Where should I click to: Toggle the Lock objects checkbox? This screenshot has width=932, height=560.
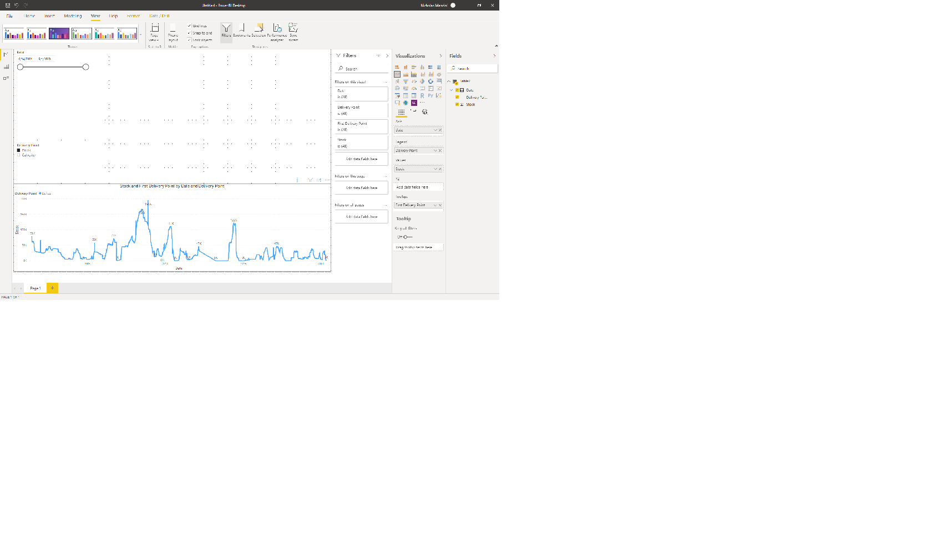[x=189, y=39]
